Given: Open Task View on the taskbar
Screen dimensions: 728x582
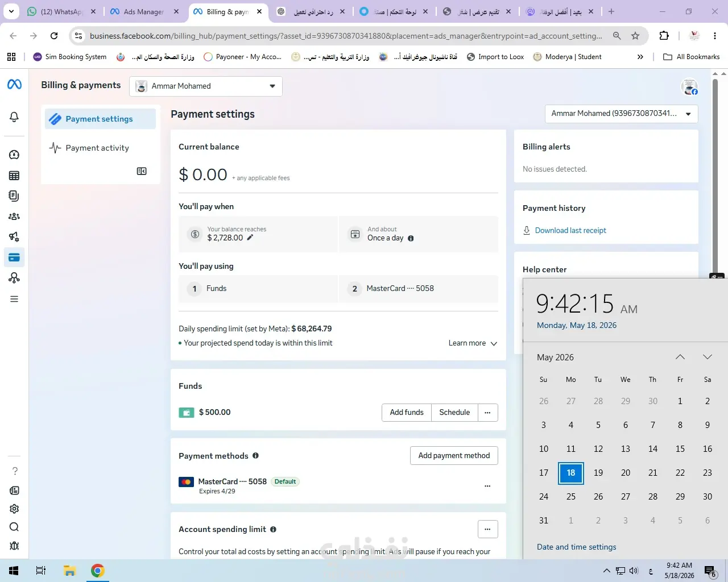Looking at the screenshot, I should 41,571.
